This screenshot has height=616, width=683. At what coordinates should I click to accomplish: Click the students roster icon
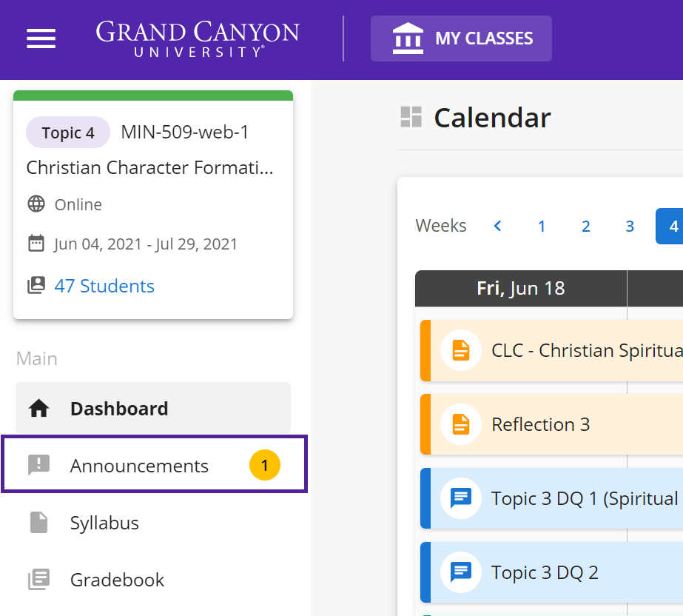coord(36,286)
